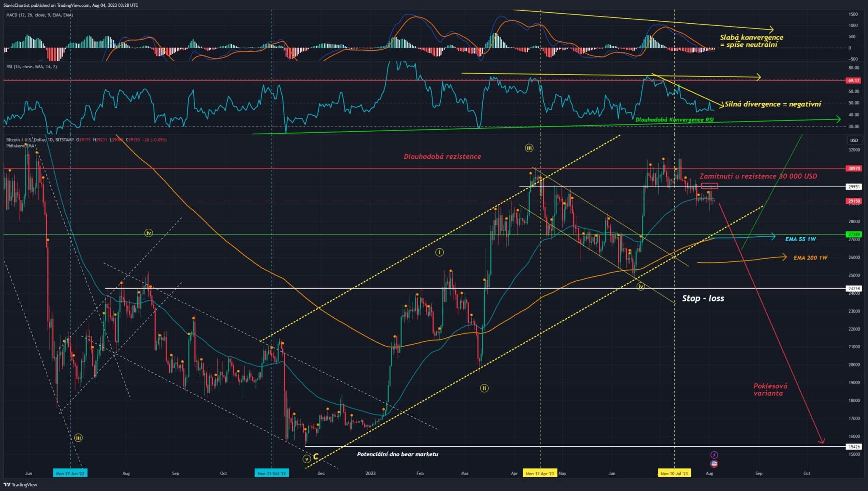The width and height of the screenshot is (868, 491).
Task: Click 20000 on the price axis
Action: click(854, 364)
